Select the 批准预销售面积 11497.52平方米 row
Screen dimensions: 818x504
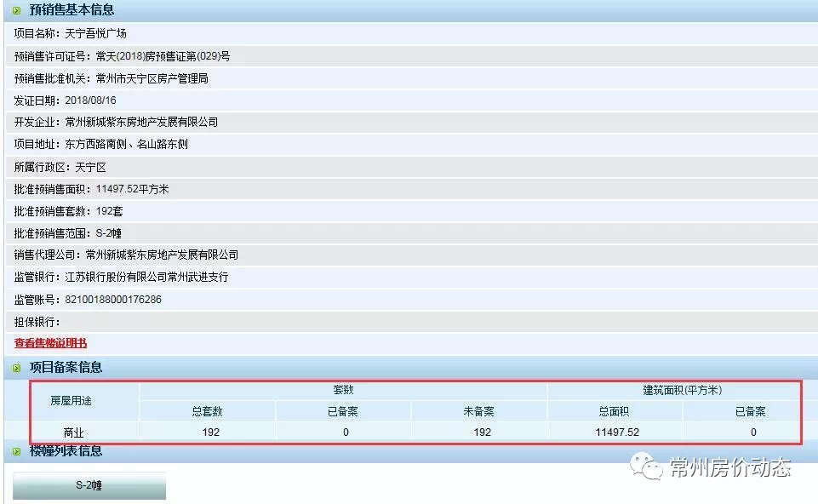tap(411, 189)
